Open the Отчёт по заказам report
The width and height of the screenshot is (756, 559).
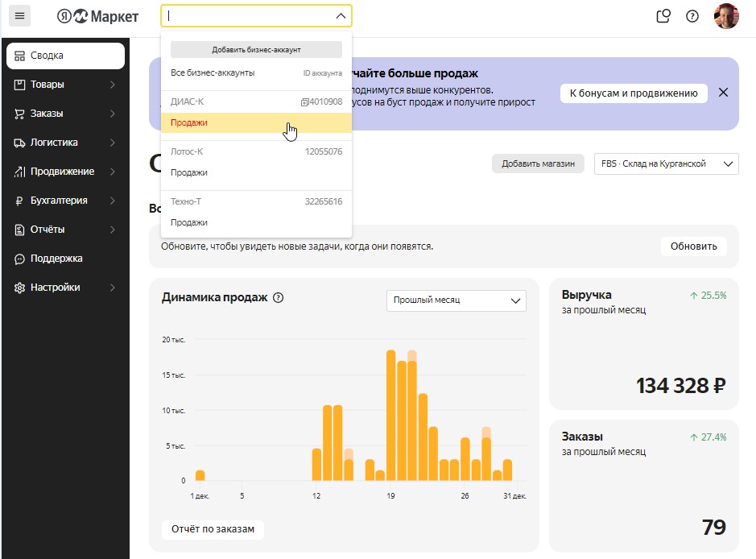click(x=213, y=529)
